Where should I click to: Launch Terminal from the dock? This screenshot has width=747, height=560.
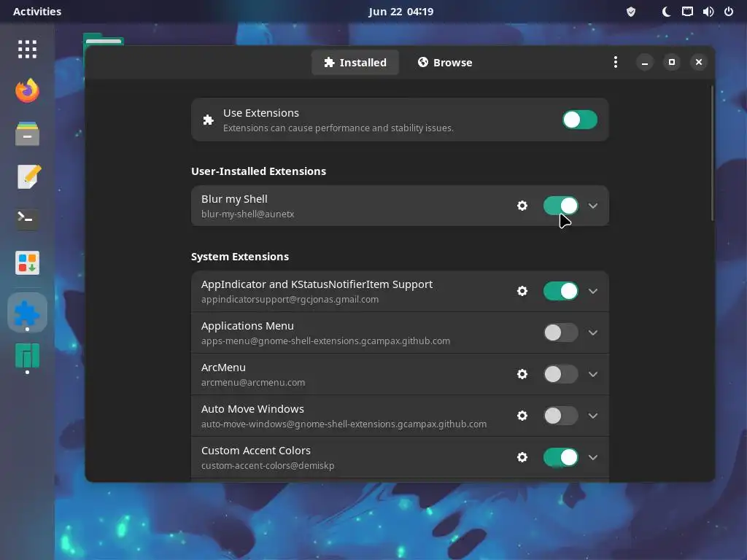pos(27,219)
